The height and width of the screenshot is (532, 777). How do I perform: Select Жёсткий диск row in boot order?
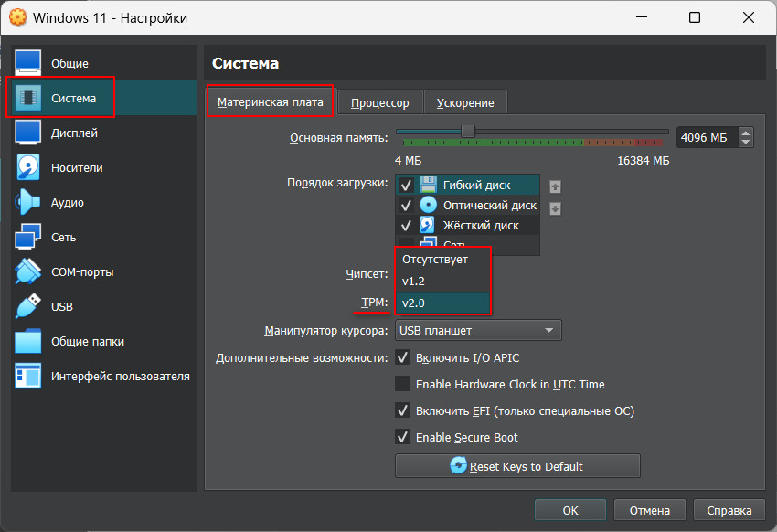click(468, 226)
